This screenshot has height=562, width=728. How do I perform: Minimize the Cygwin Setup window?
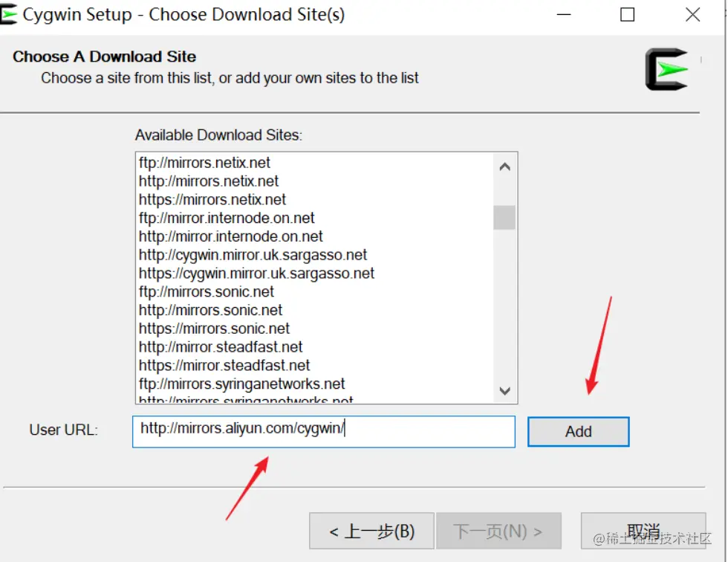click(564, 15)
